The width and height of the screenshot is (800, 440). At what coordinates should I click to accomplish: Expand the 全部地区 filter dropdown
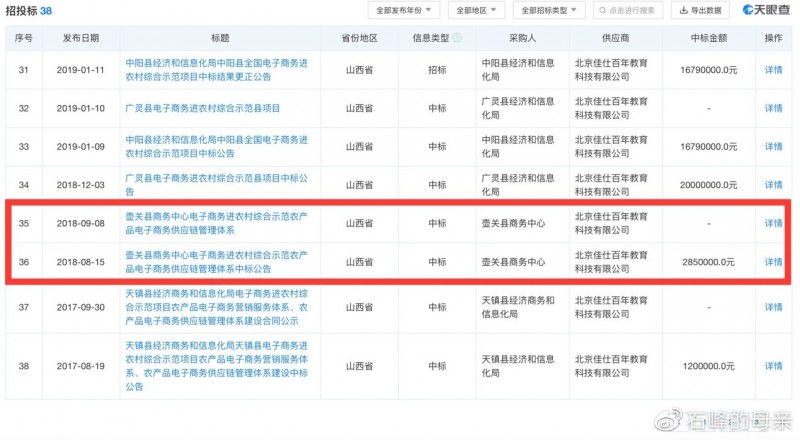pyautogui.click(x=476, y=10)
